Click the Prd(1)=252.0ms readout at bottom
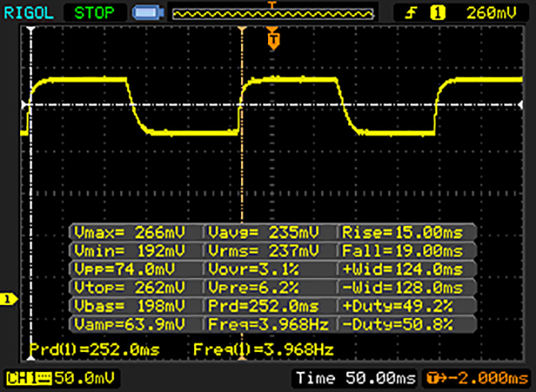Image resolution: width=536 pixels, height=392 pixels. click(95, 348)
